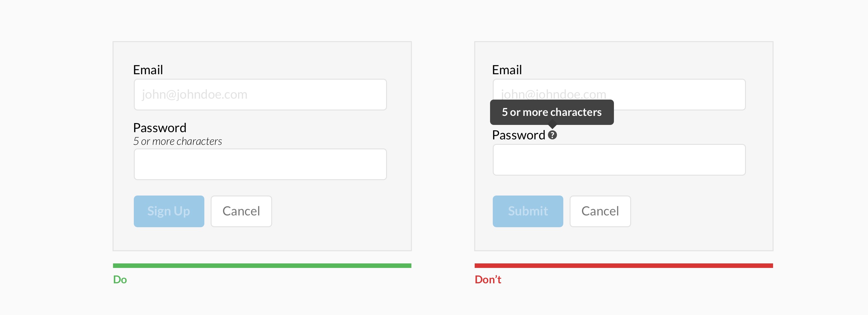
Task: Click the Password label beside the help icon
Action: 519,135
